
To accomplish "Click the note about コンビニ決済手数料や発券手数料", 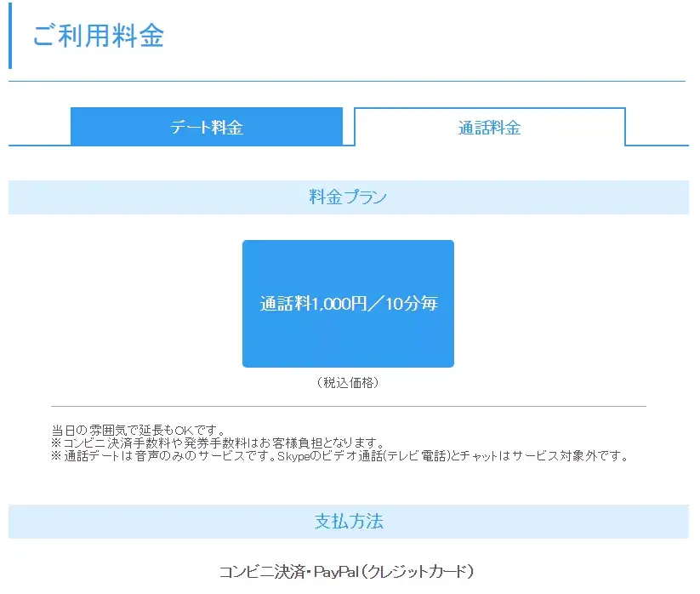I will [x=218, y=443].
